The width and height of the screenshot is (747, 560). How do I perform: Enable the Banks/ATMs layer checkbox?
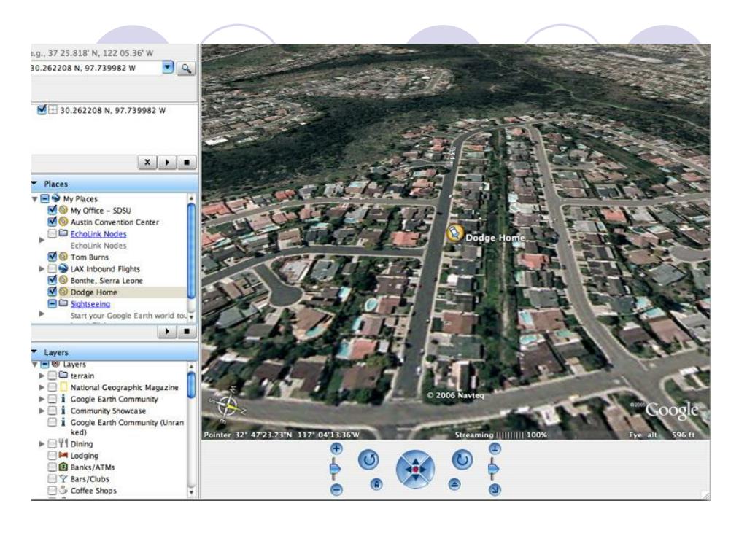tap(53, 467)
